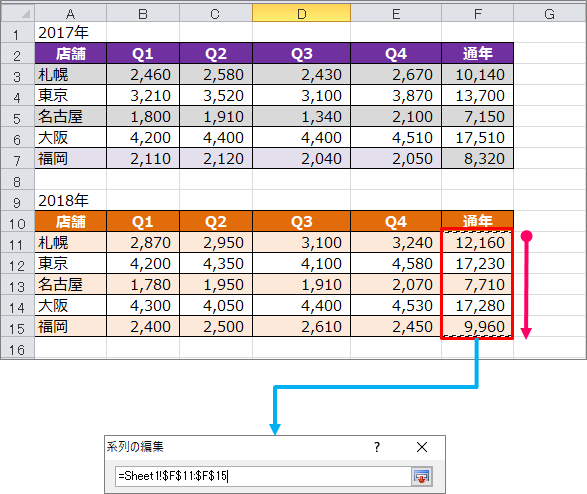Screen dimensions: 587x494
Task: Click cell with value 7,150
Action: click(x=478, y=116)
